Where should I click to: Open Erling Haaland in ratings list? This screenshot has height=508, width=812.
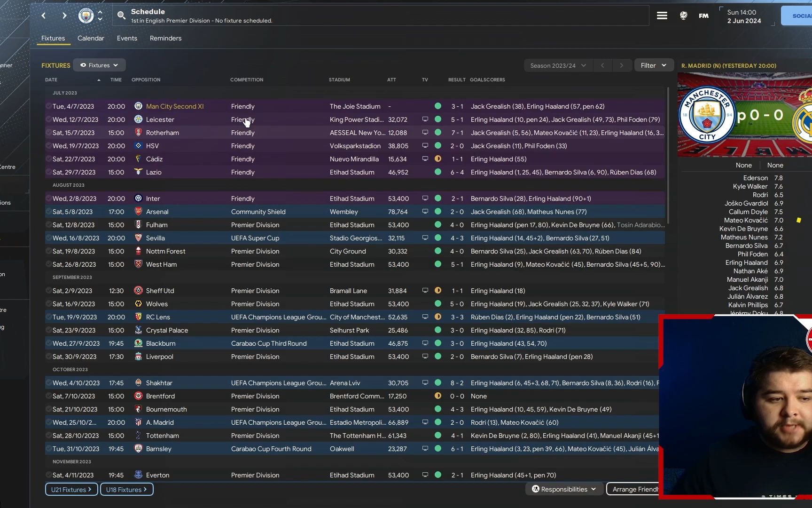pyautogui.click(x=746, y=262)
